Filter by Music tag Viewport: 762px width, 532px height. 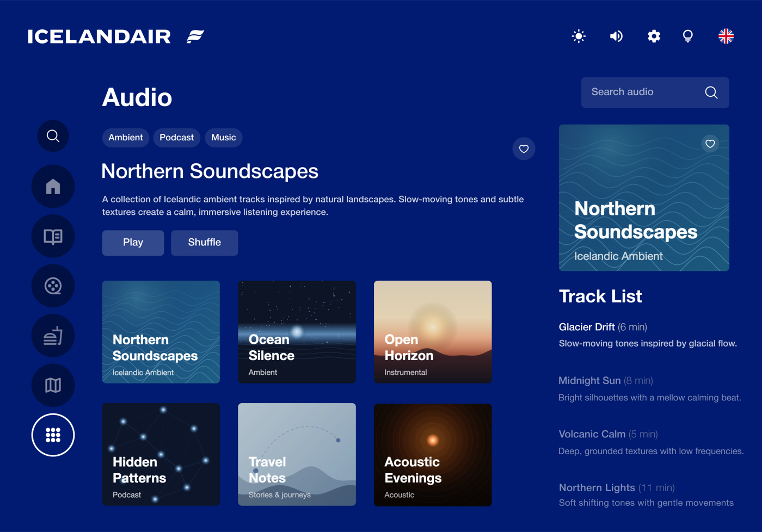click(x=224, y=138)
